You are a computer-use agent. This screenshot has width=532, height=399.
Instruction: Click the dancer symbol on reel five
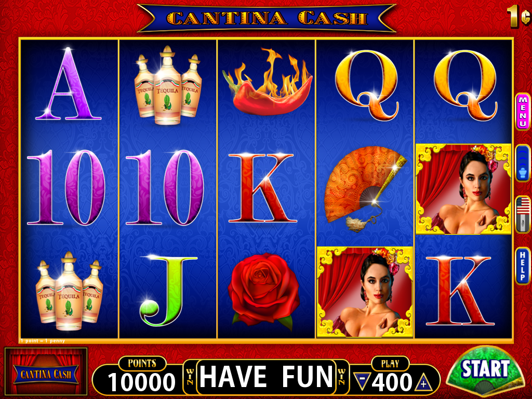point(463,189)
